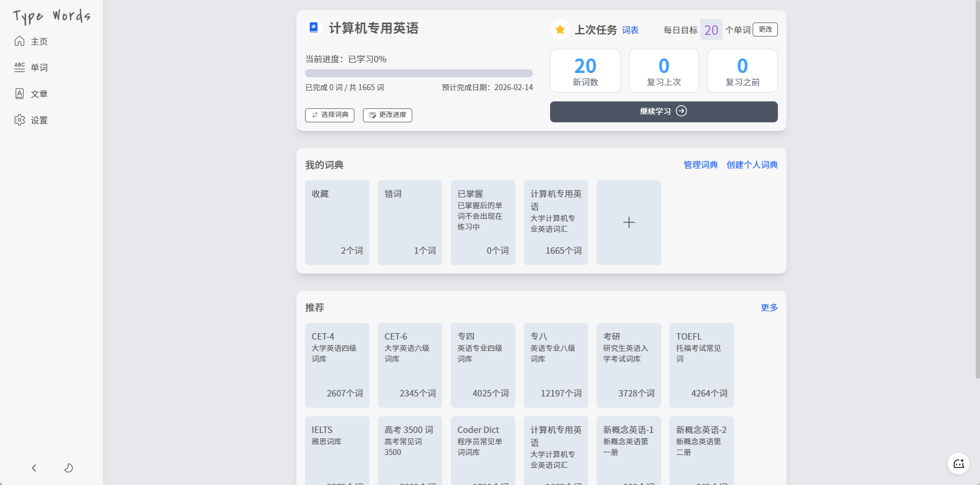Image resolution: width=980 pixels, height=485 pixels.
Task: Click the Type Words logo
Action: tap(51, 16)
